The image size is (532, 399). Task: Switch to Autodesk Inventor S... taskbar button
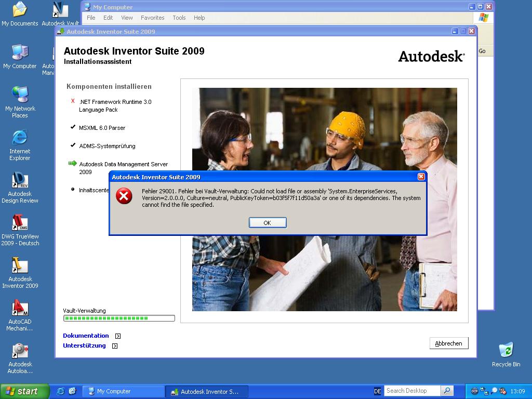coord(207,391)
